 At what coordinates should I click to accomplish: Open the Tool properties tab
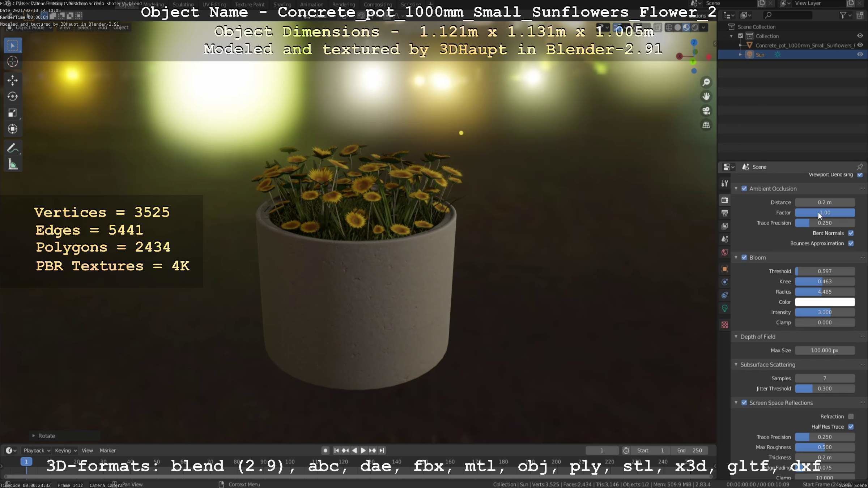click(x=724, y=183)
